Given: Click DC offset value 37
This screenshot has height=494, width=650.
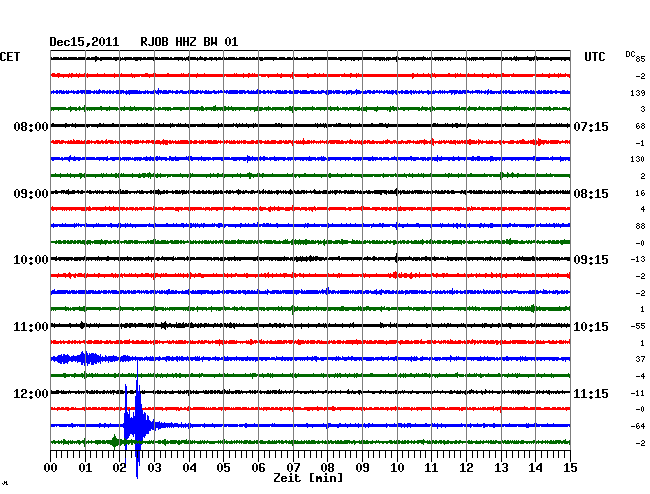Looking at the screenshot, I should (640, 359).
